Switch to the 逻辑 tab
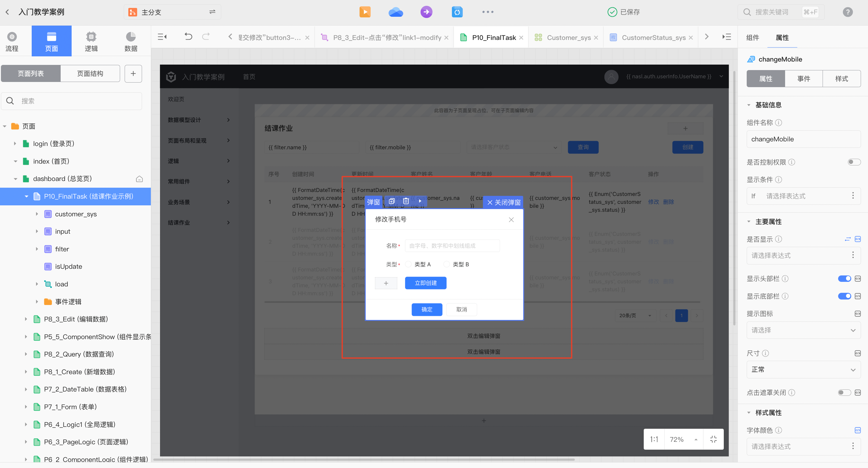 [91, 41]
